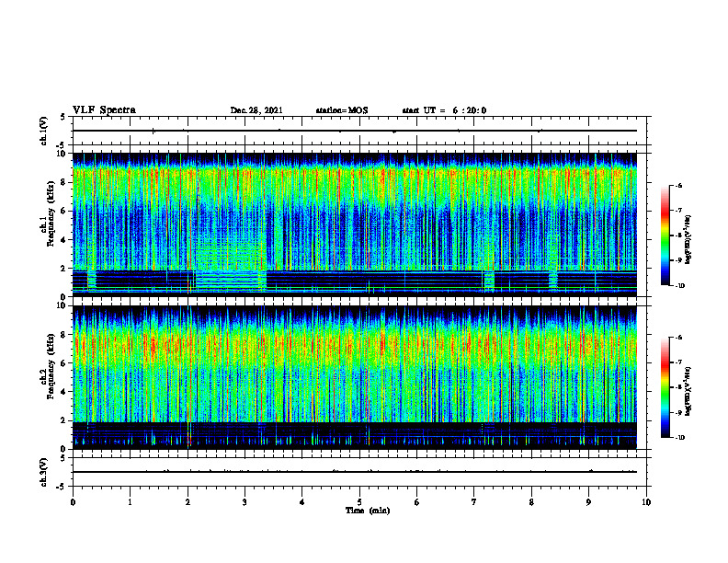Click the ch.1 spectrogram color bar
728x563 pixels.
665,236
